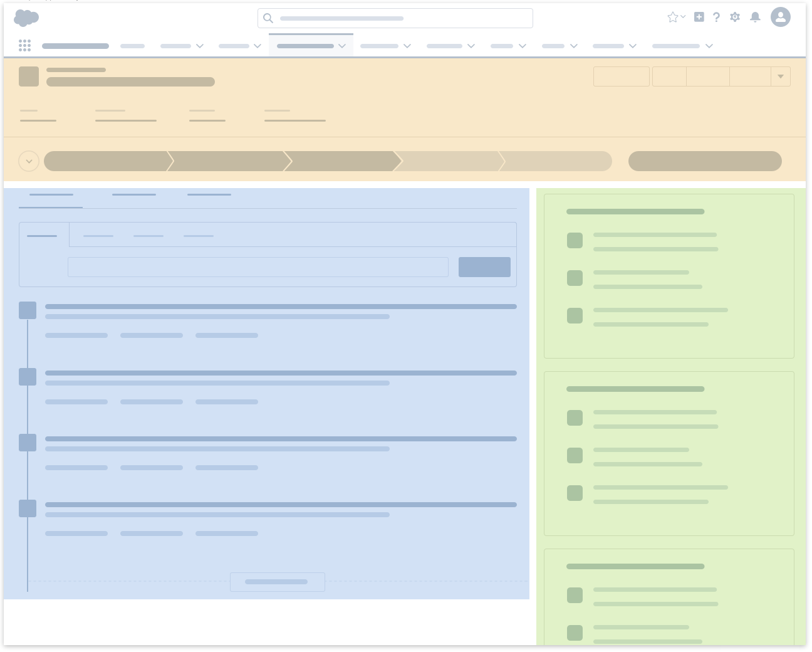This screenshot has width=812, height=652.
Task: Collapse the path using the round chevron button
Action: [x=29, y=161]
